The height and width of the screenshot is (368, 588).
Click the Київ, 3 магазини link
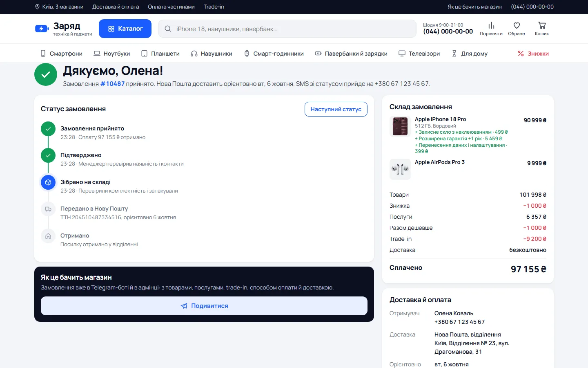pyautogui.click(x=59, y=7)
